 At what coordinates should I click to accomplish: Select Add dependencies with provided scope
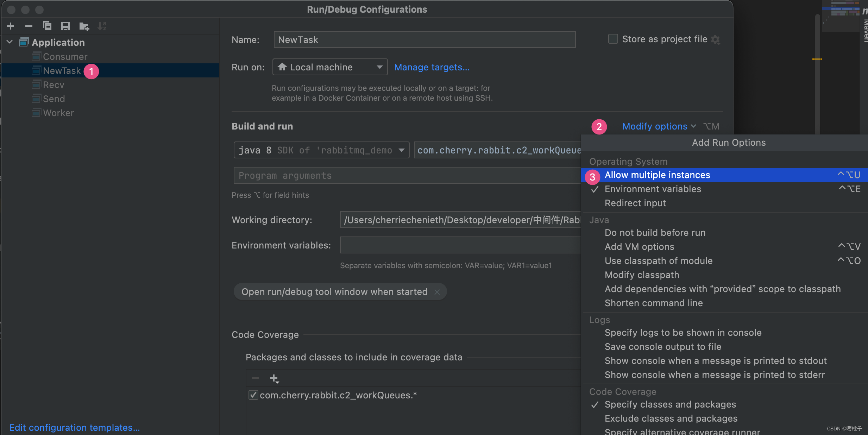tap(724, 289)
